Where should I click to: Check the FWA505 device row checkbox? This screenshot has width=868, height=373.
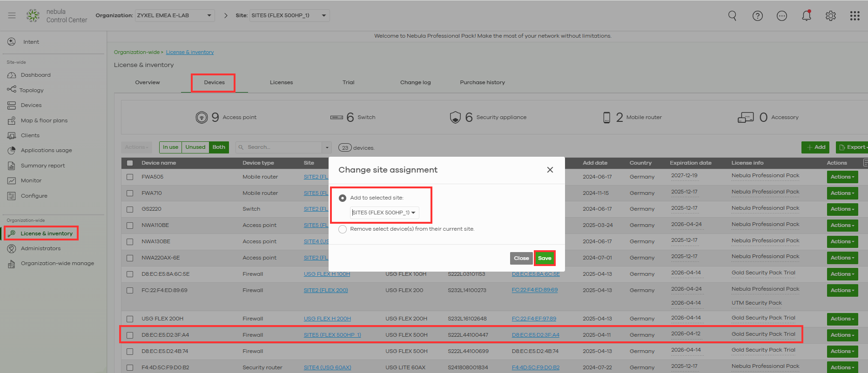[x=130, y=177]
